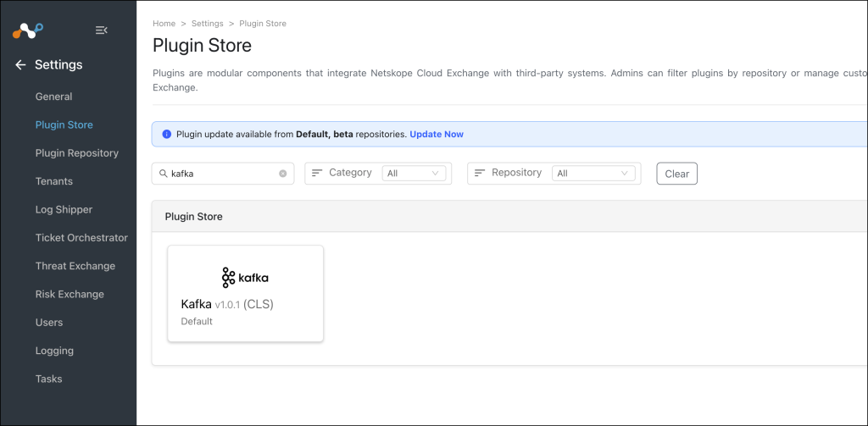Click the Category filter lines icon
Viewport: 868px width, 426px height.
pos(317,173)
